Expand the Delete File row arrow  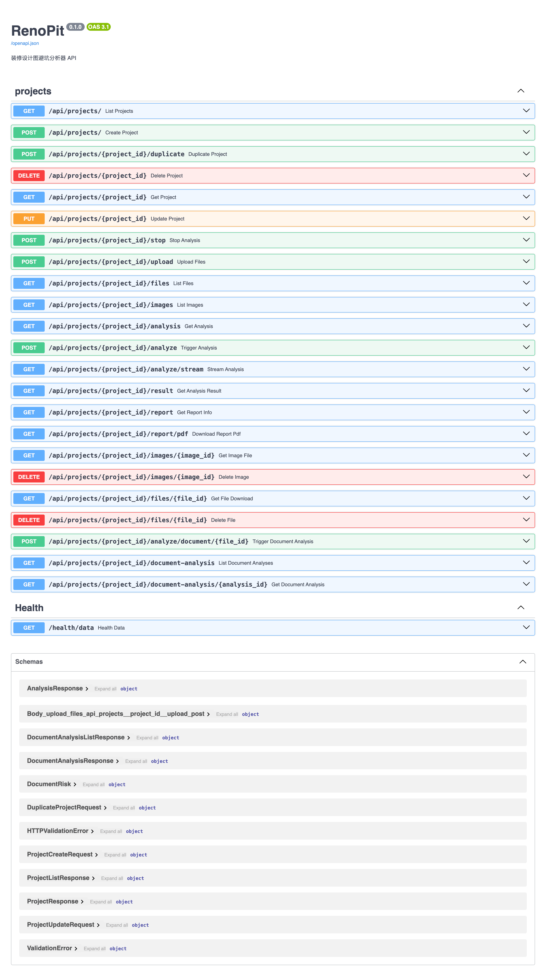(x=526, y=520)
